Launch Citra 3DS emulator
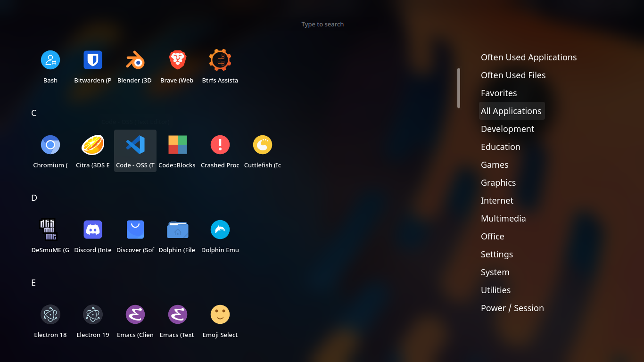 tap(93, 151)
